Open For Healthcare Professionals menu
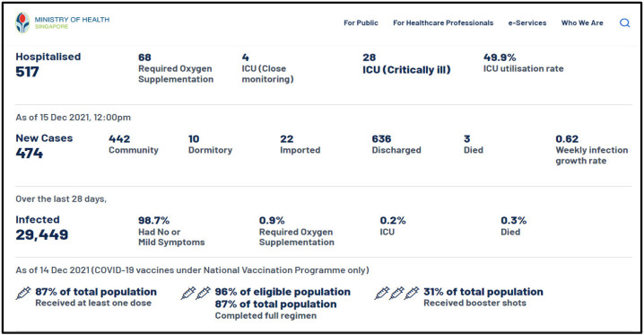The height and width of the screenshot is (335, 644). point(443,23)
